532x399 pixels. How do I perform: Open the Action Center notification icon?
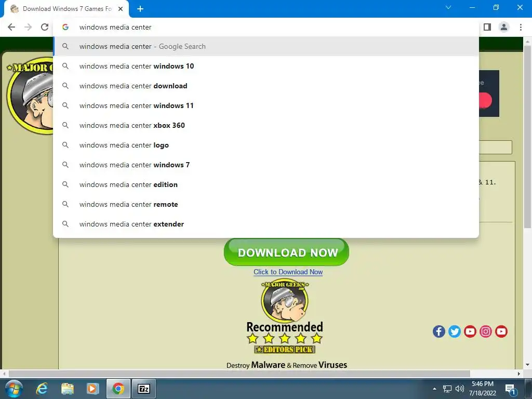(510, 389)
